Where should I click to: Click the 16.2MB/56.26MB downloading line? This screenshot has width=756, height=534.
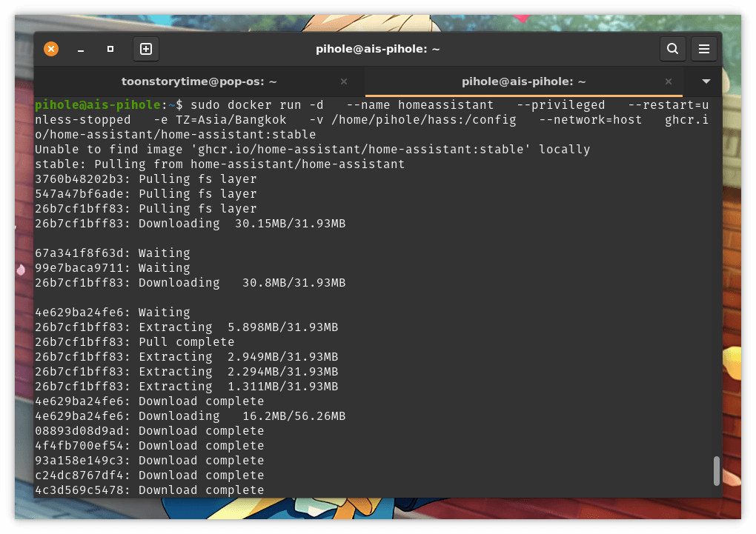point(190,416)
